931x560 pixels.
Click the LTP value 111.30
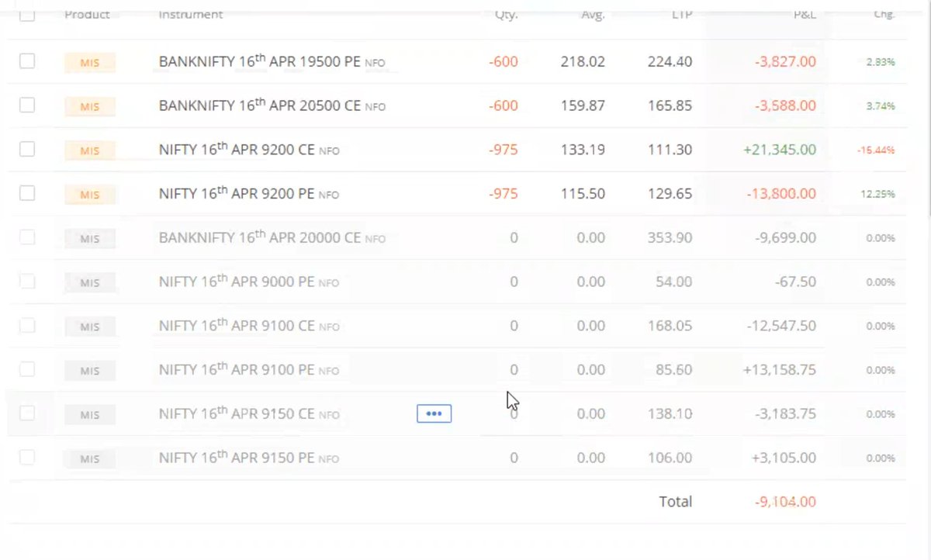pos(670,150)
